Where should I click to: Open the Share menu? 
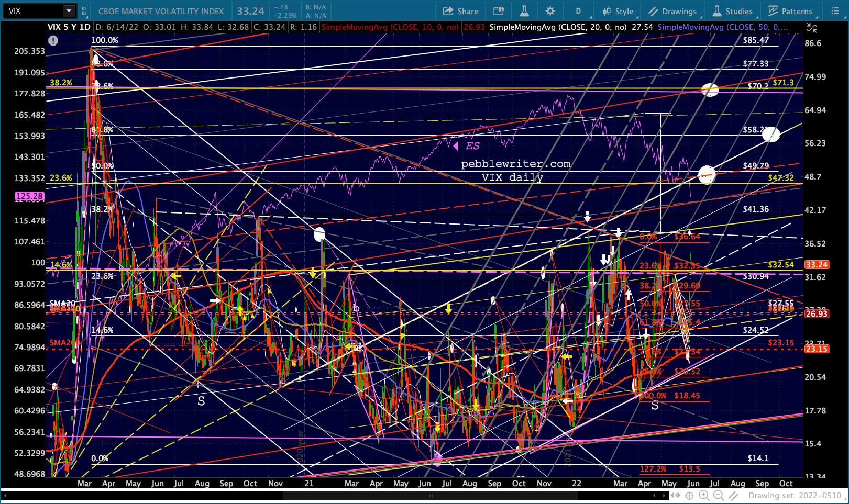pyautogui.click(x=460, y=11)
